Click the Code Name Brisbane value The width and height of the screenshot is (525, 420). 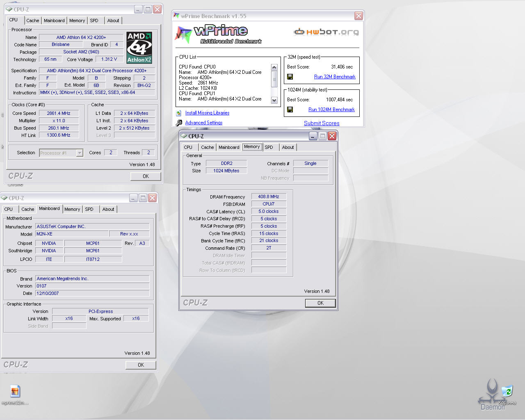(61, 44)
